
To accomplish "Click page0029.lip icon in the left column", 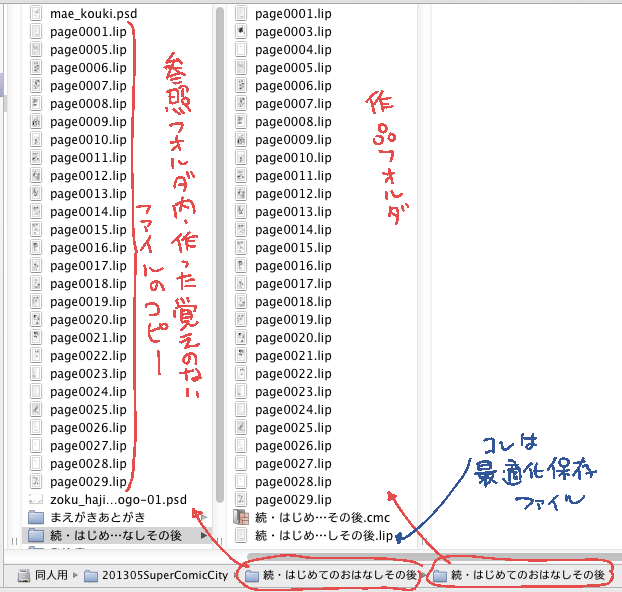I will (36, 481).
